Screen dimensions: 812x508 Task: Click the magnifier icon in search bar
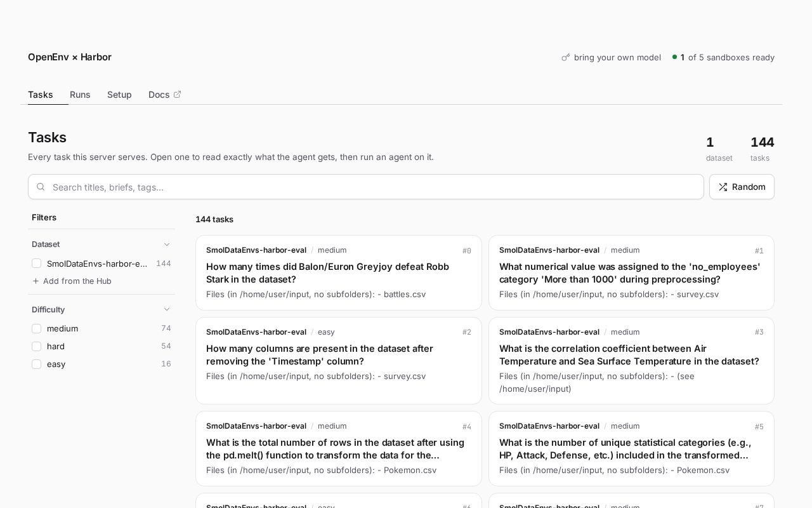click(41, 187)
